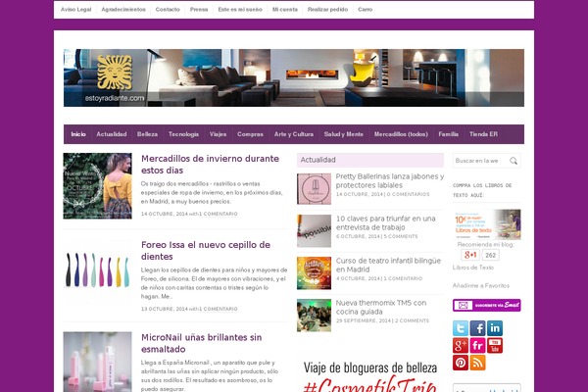Open the RSS feed icon
The height and width of the screenshot is (392, 588).
coord(477,363)
